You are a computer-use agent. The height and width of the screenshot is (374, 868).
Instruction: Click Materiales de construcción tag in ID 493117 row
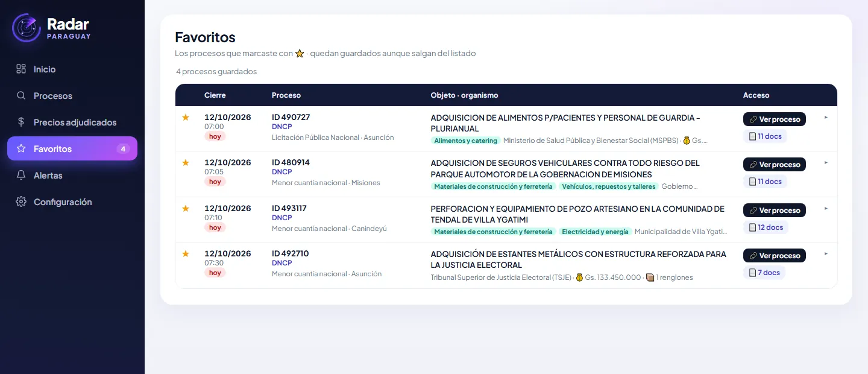pos(493,232)
